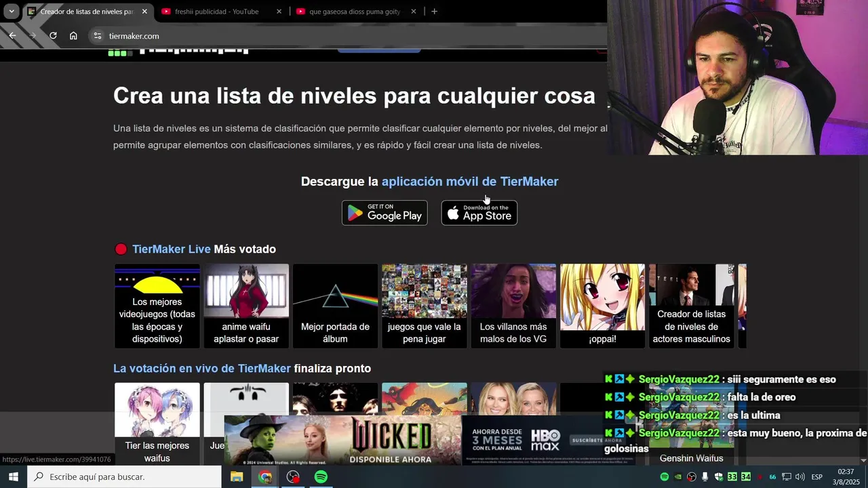
Task: Click the SergioVazquez22 'falta la de oreo' message
Action: point(701,397)
